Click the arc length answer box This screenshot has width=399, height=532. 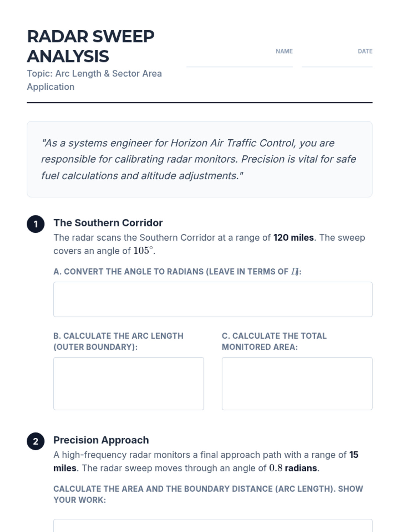tap(129, 383)
